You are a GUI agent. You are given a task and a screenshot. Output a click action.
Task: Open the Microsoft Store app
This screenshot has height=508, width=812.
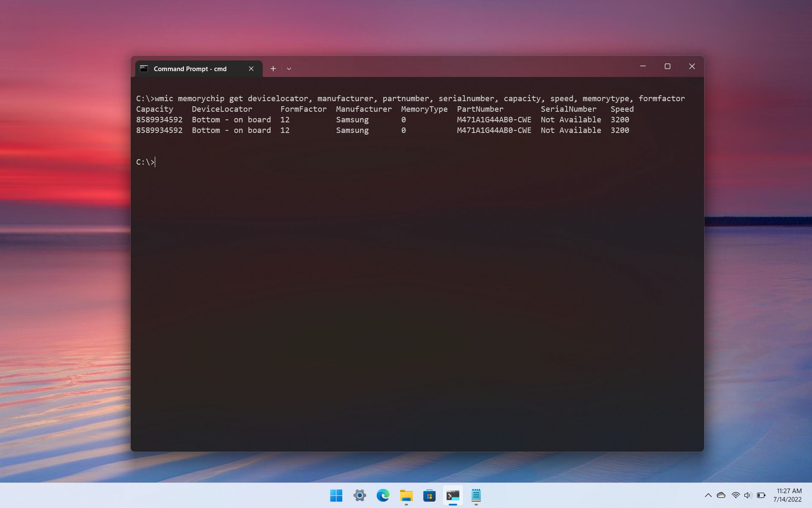coord(430,495)
